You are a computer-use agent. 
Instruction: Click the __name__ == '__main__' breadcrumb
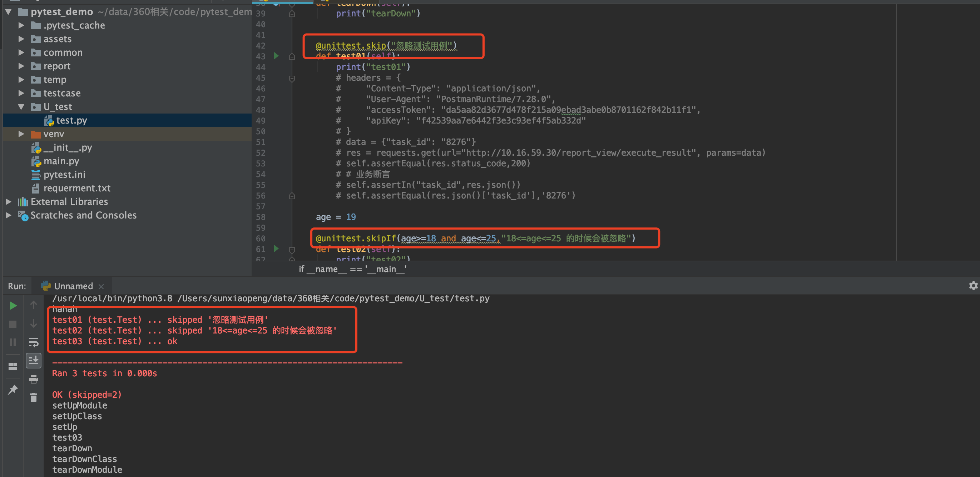[352, 269]
